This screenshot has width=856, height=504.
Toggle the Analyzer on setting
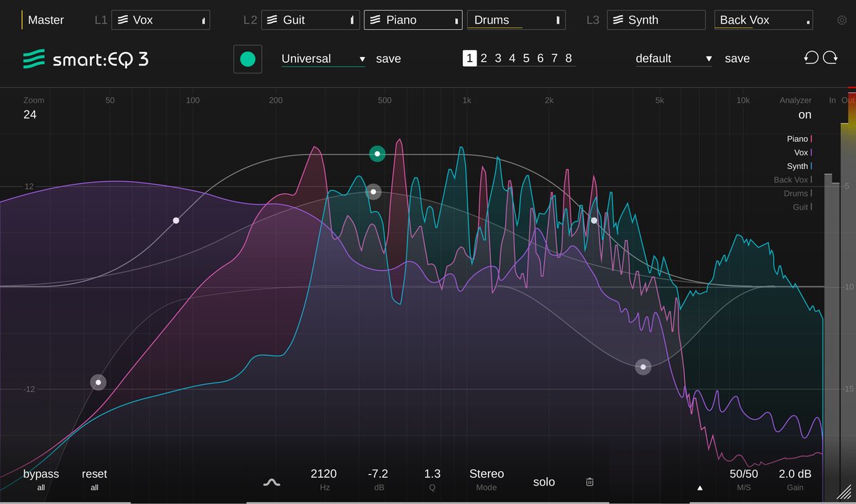(x=805, y=115)
